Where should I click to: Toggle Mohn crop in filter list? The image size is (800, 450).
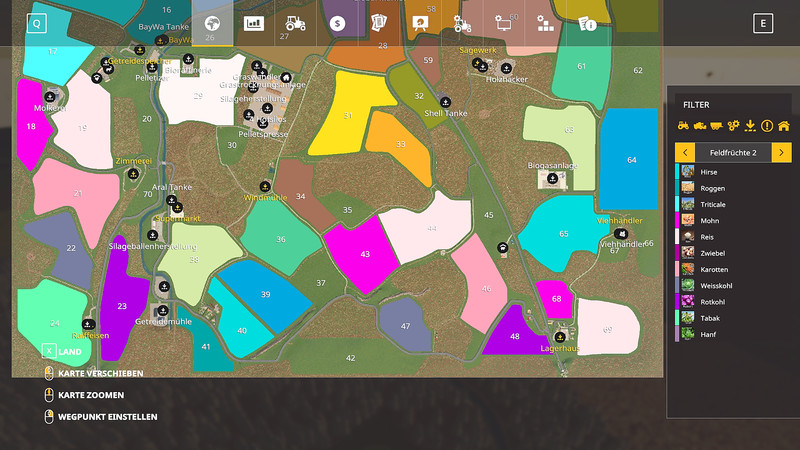click(733, 220)
